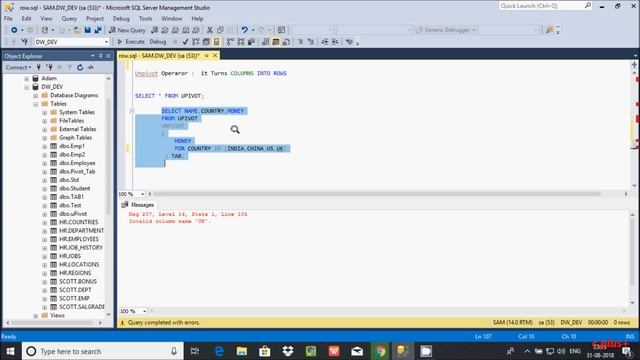Expand the System Tables folder

(44, 112)
